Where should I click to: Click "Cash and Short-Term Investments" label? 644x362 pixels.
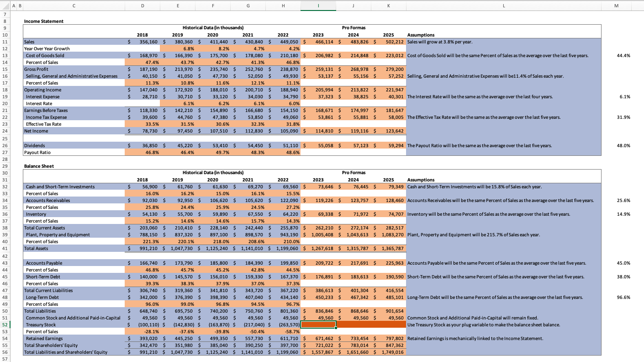pos(60,186)
